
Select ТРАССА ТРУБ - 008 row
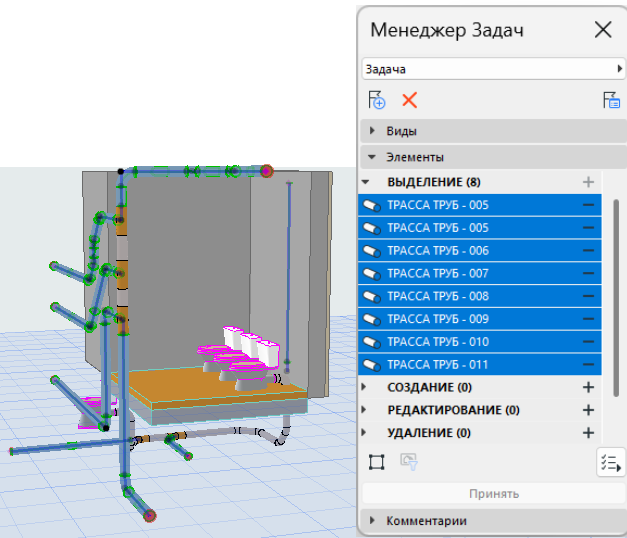[x=480, y=296]
